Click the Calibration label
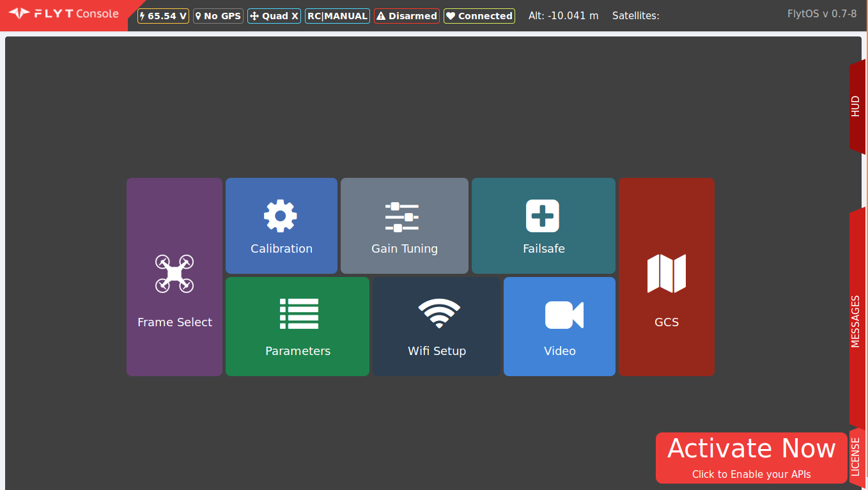The width and height of the screenshot is (868, 490). point(281,249)
